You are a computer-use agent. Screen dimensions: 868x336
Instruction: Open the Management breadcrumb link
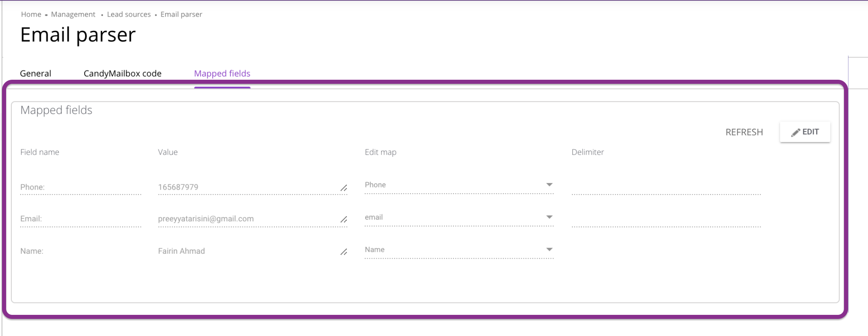[73, 14]
